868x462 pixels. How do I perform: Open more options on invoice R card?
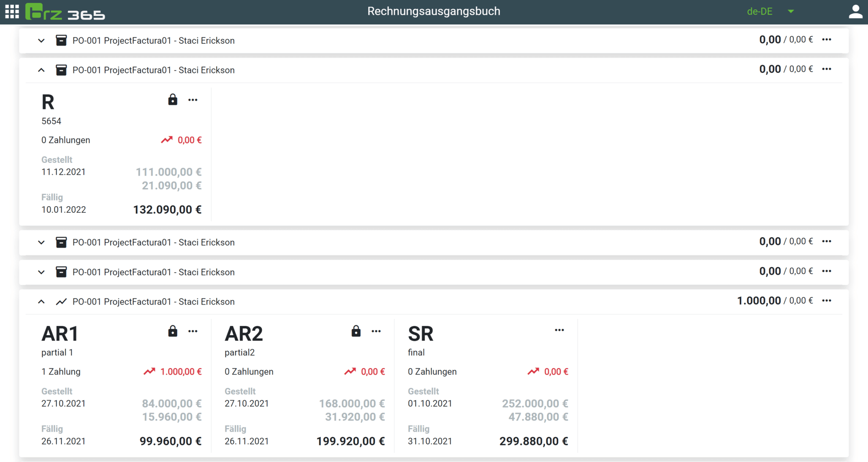[193, 100]
